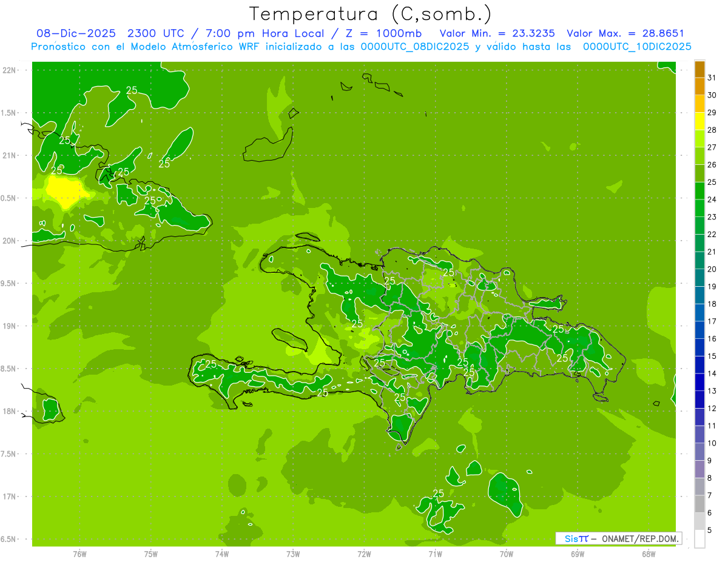Click the "19N" latitude axis label
This screenshot has height=562, width=728.
[x=9, y=326]
